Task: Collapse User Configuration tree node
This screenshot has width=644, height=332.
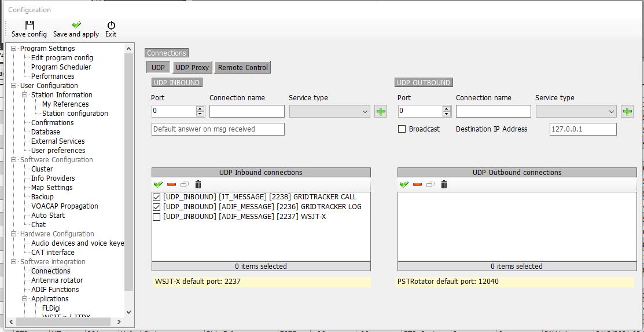Action: click(14, 86)
